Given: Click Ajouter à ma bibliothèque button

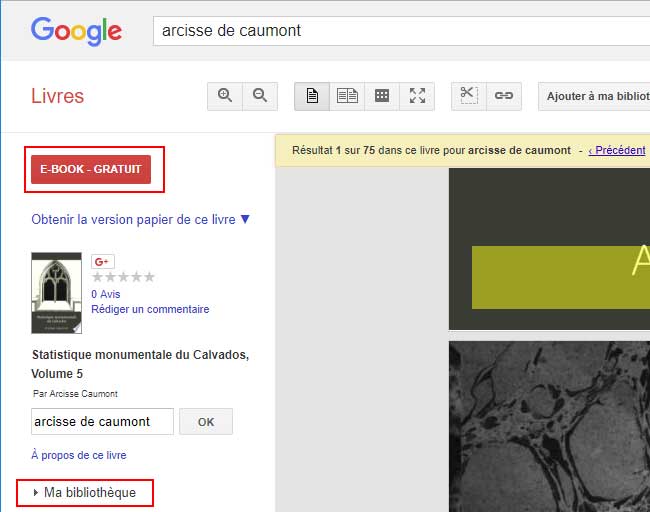Looking at the screenshot, I should 594,96.
